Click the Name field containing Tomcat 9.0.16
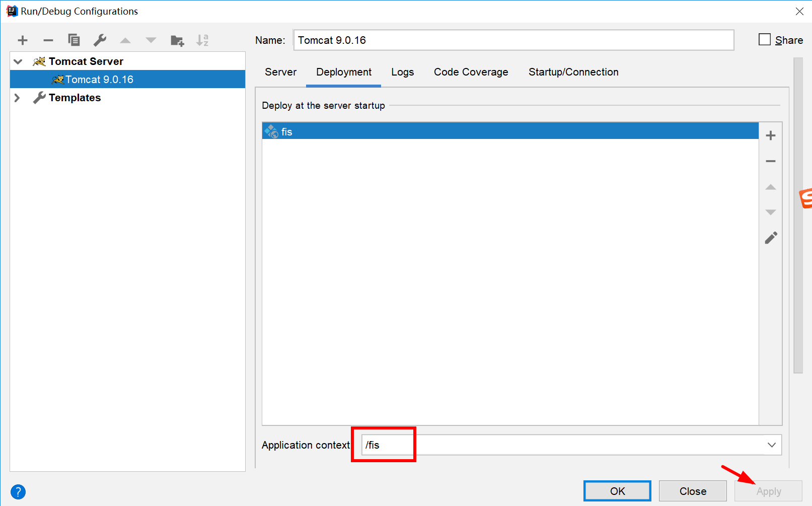The height and width of the screenshot is (506, 812). [x=513, y=40]
